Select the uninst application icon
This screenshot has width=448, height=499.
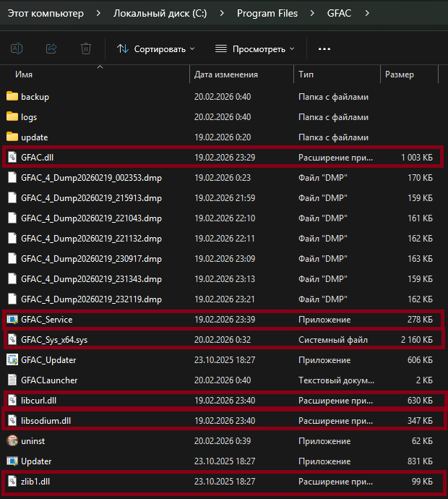click(12, 440)
